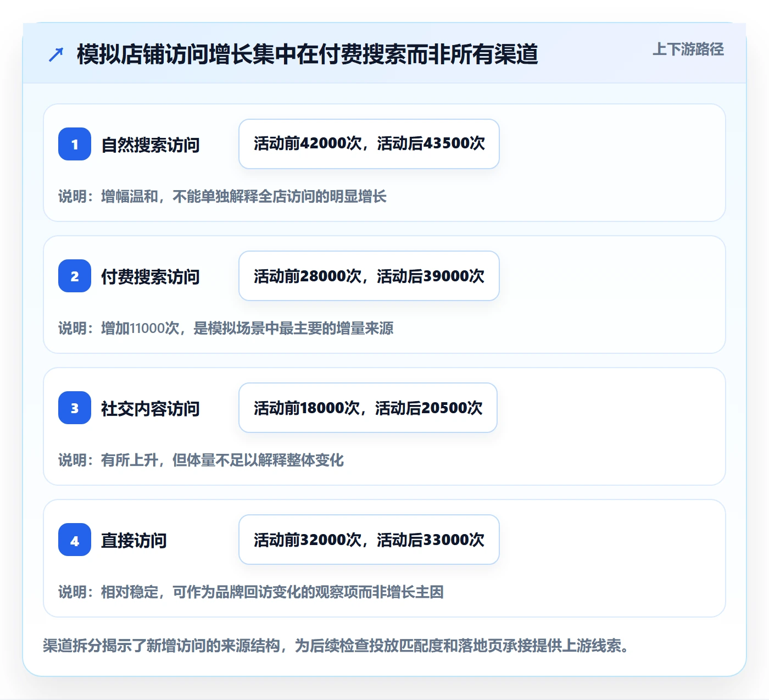
Task: Click the note 相对稳定，可作为品牌回访变化的观察项
Action: pos(229,592)
